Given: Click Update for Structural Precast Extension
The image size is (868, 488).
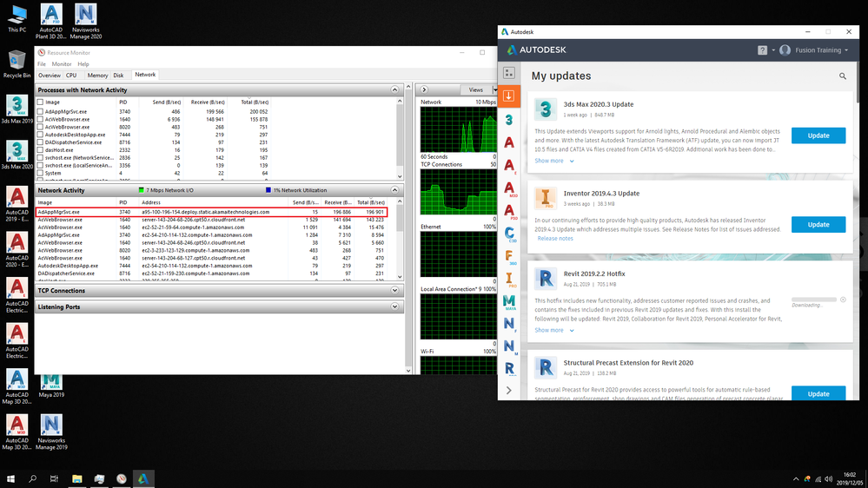Looking at the screenshot, I should 818,392.
